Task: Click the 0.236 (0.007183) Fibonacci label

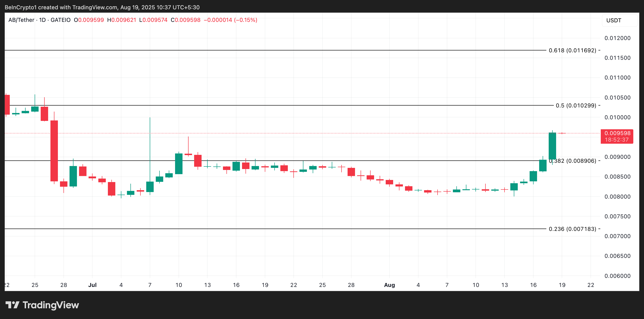Action: pyautogui.click(x=572, y=229)
